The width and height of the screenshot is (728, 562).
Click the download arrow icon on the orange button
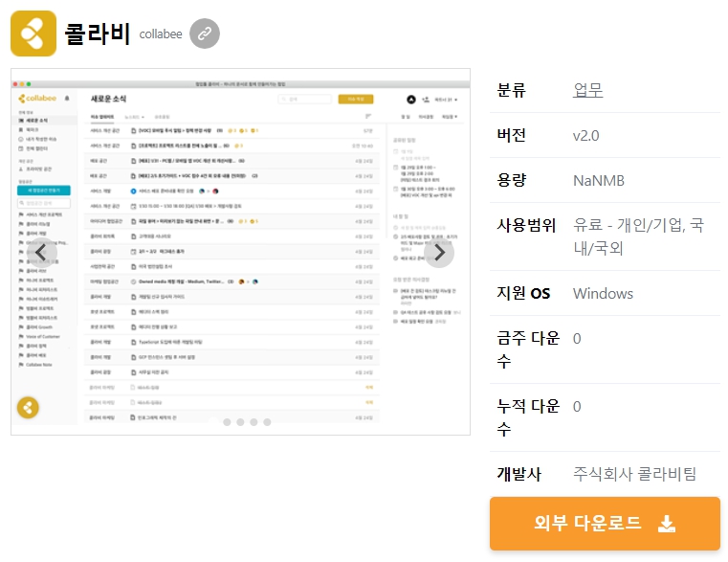click(667, 524)
